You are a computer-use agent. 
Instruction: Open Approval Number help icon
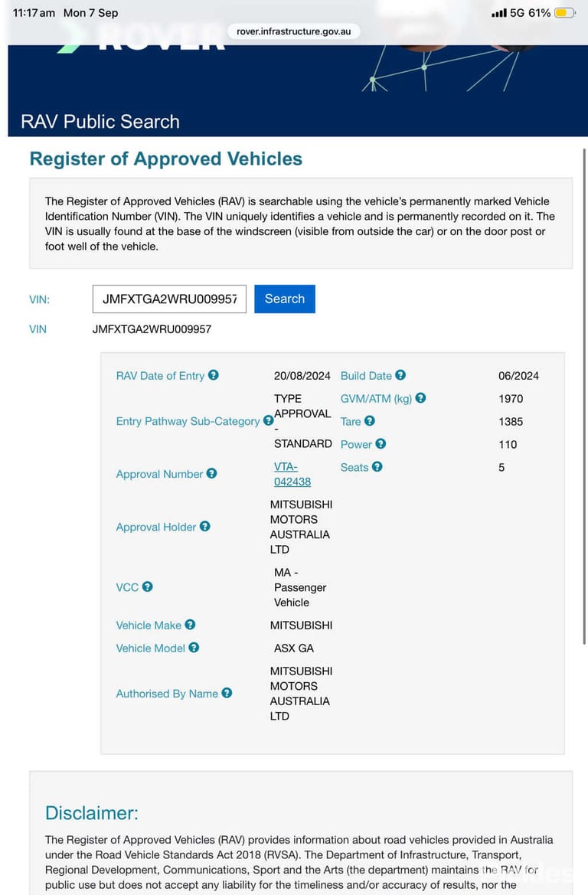point(212,473)
